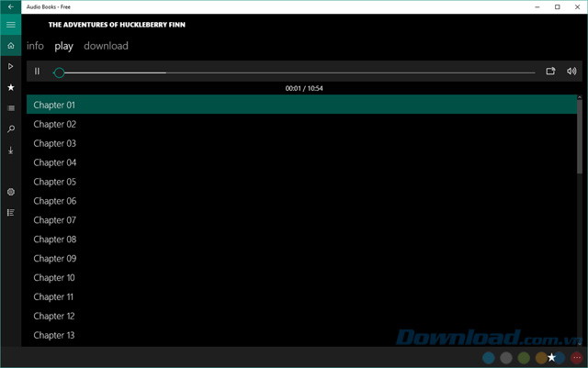Screen dimensions: 588x368
Task: Select Chapter 01 in the list
Action: (301, 105)
